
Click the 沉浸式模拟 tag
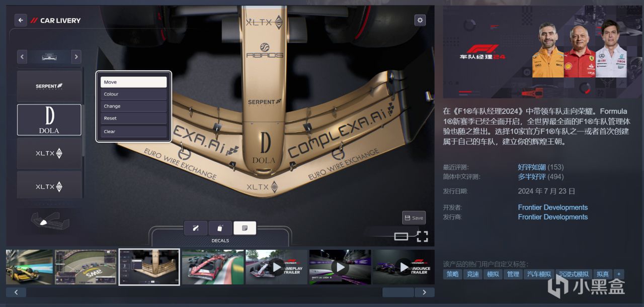pos(574,274)
